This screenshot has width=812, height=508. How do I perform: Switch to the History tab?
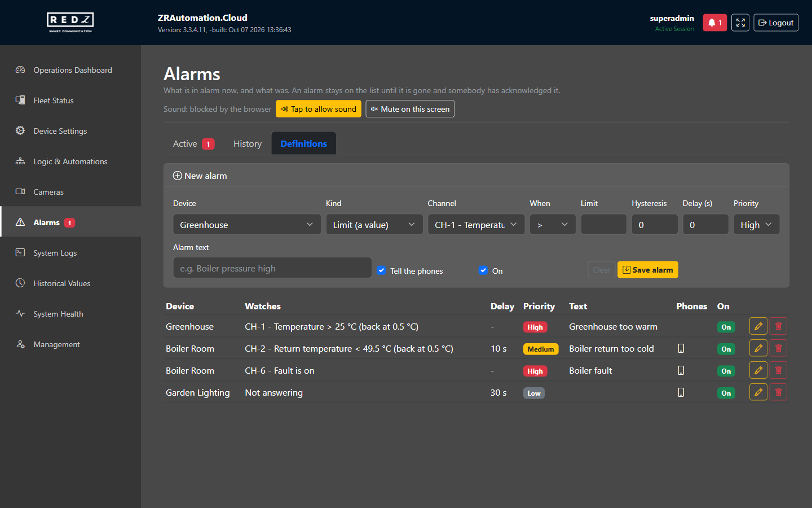[248, 143]
